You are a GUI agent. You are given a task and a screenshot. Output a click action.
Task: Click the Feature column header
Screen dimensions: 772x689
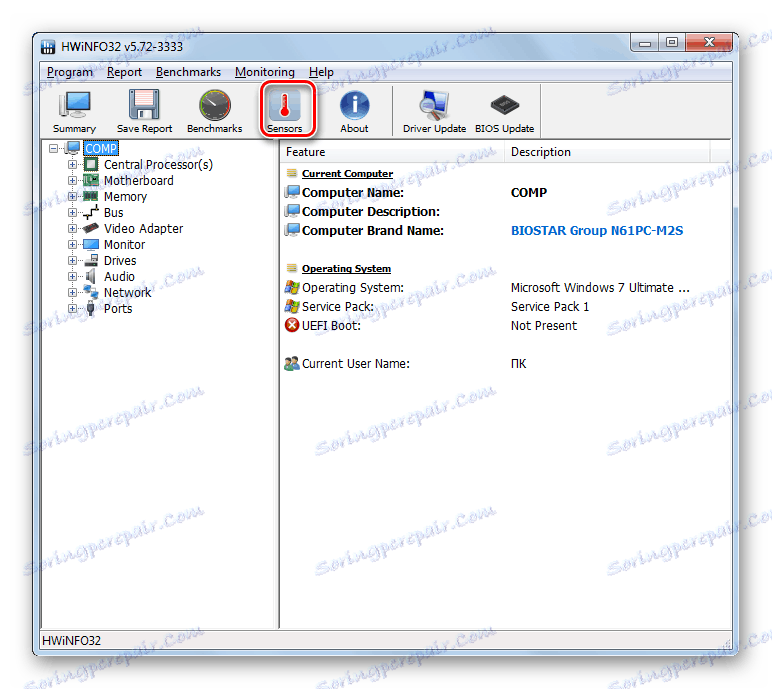[x=392, y=152]
